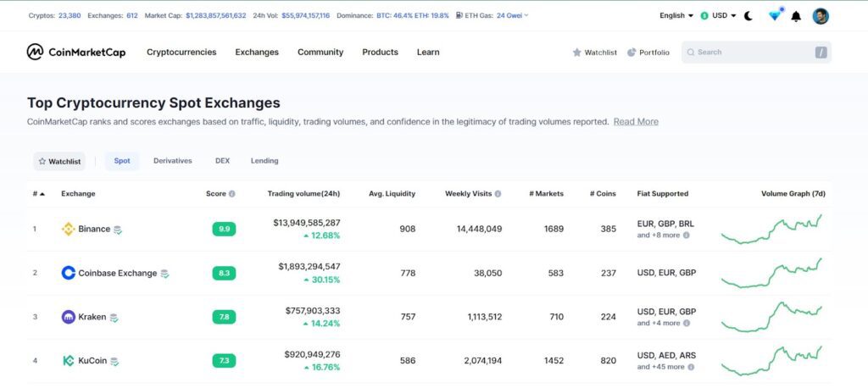
Task: Switch to the DEX tab
Action: tap(223, 161)
